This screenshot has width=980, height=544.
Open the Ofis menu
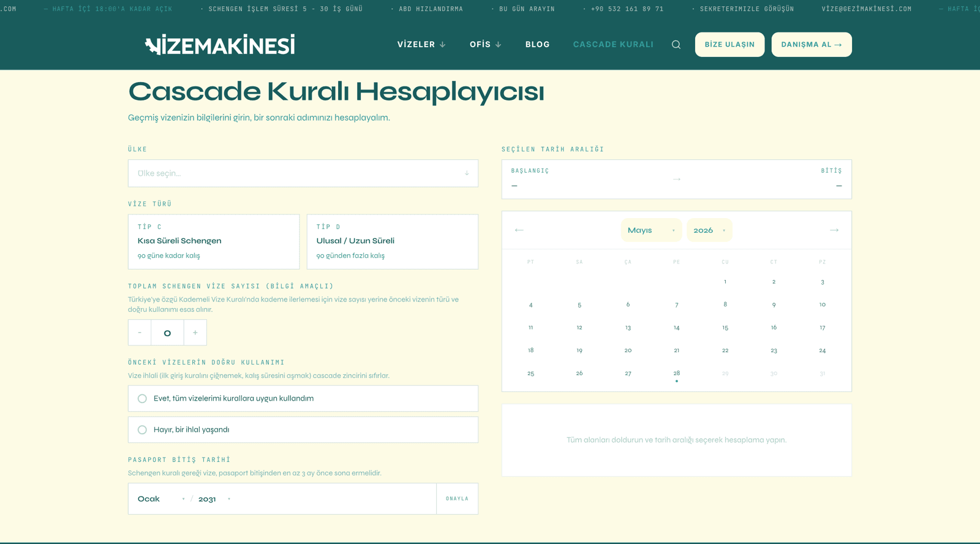[486, 45]
